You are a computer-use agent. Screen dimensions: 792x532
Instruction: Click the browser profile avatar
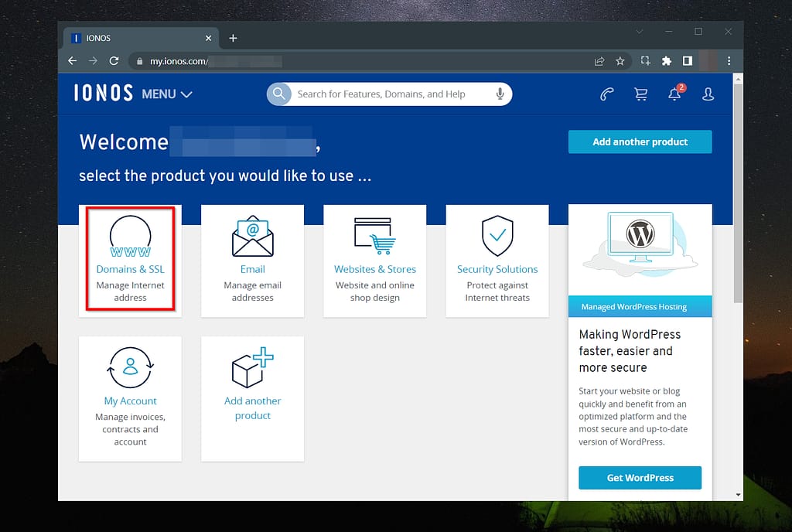click(x=708, y=61)
